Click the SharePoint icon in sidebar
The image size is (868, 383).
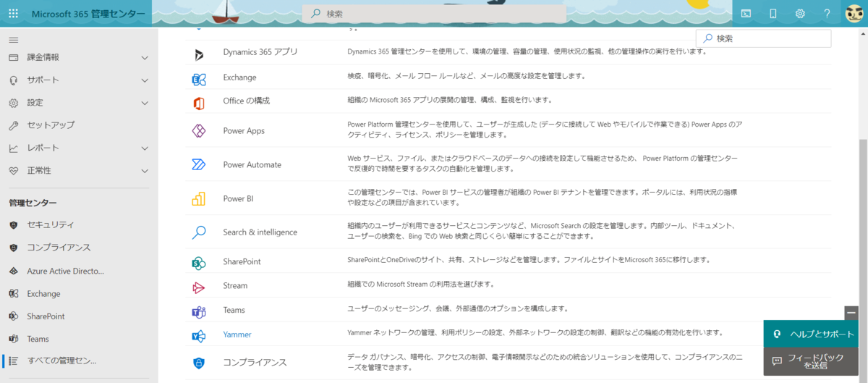coord(13,316)
